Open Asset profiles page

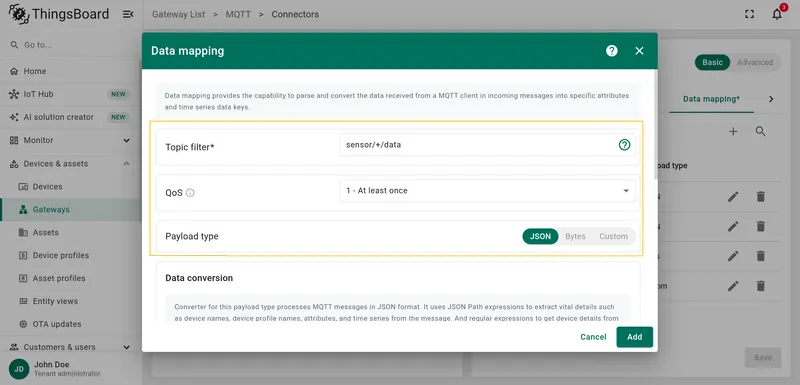click(70, 278)
